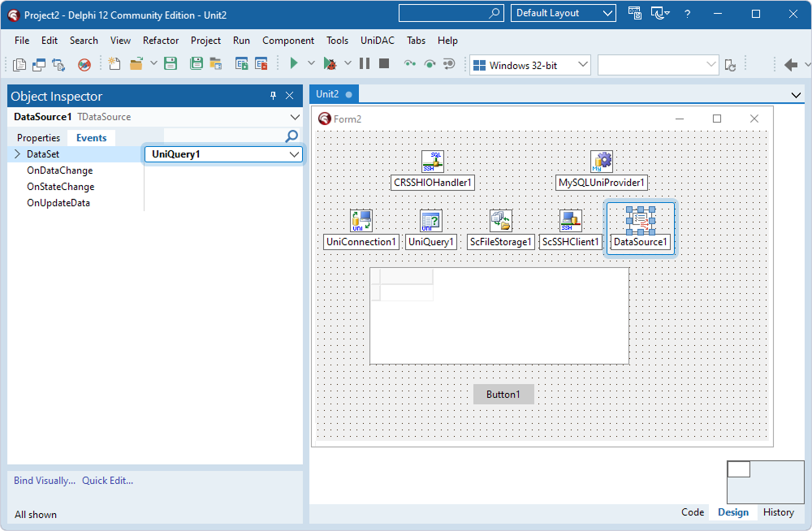The height and width of the screenshot is (531, 812).
Task: Click the Save file toolbar icon
Action: [x=171, y=63]
